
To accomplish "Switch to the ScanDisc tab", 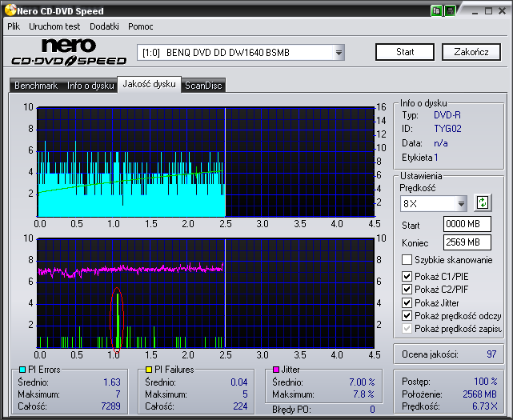I will [x=203, y=86].
